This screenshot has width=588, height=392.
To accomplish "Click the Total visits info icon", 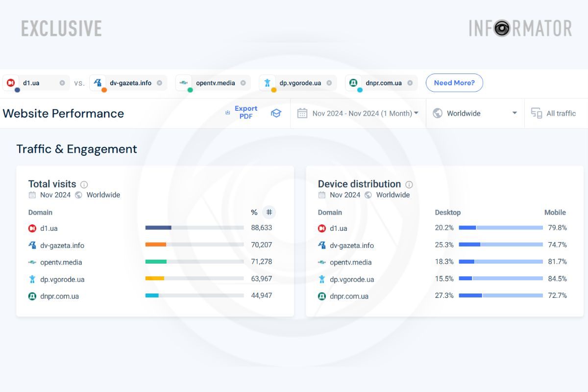I will click(x=84, y=185).
